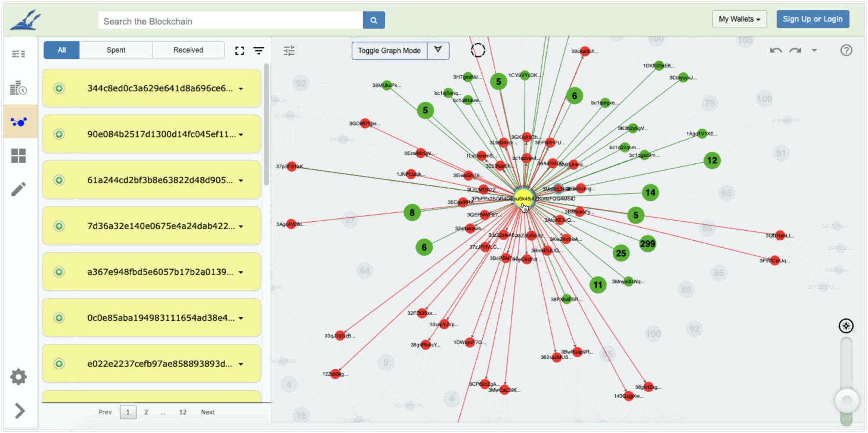Open the transaction filter lines icon
This screenshot has height=433, width=868.
(259, 51)
